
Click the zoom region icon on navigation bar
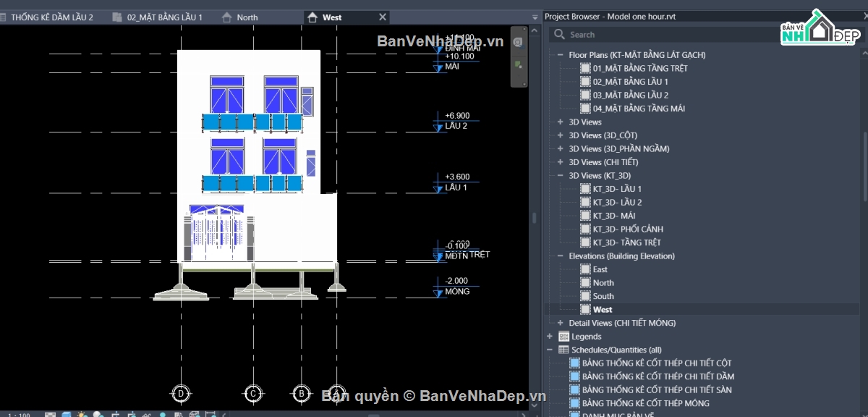pos(519,65)
